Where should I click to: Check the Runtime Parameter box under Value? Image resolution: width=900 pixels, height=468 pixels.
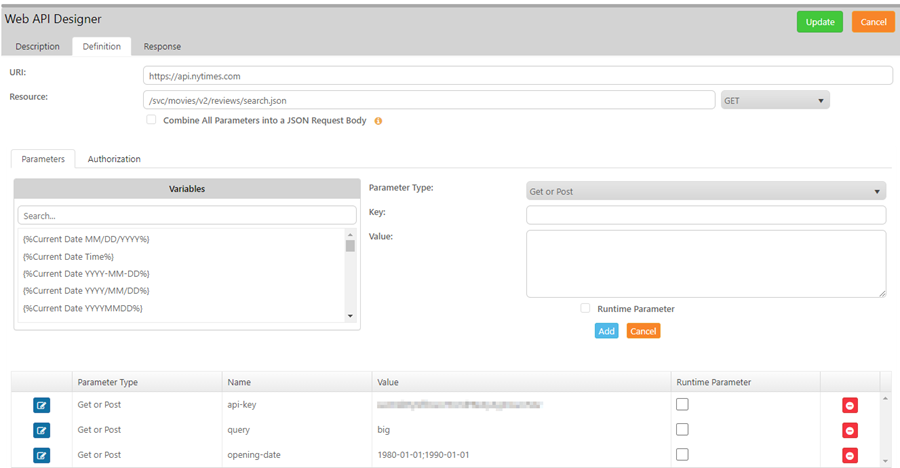pos(585,308)
